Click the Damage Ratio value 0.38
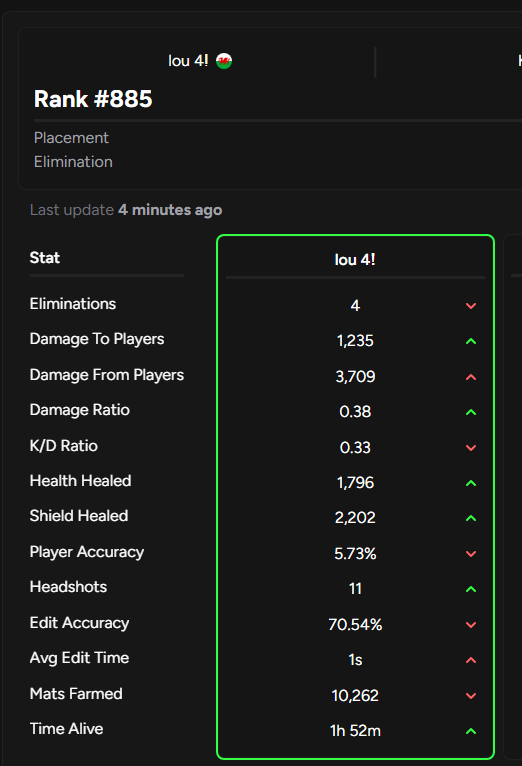522x766 pixels. click(x=355, y=412)
